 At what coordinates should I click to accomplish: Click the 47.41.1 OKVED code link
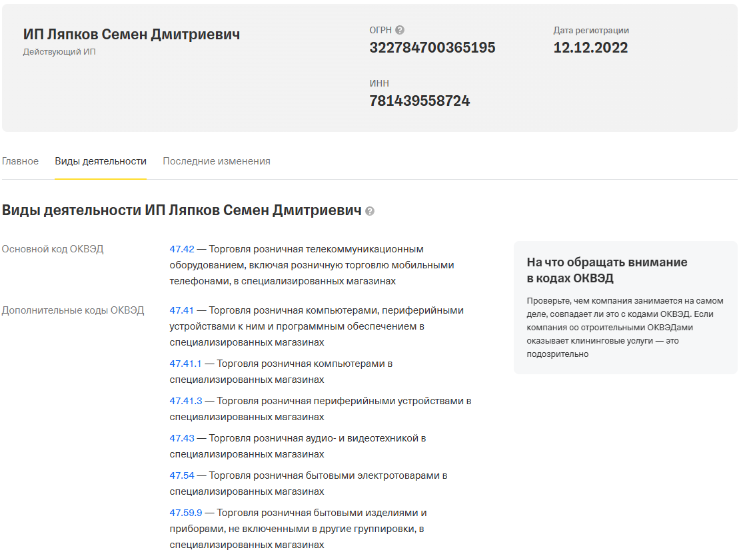pos(185,364)
